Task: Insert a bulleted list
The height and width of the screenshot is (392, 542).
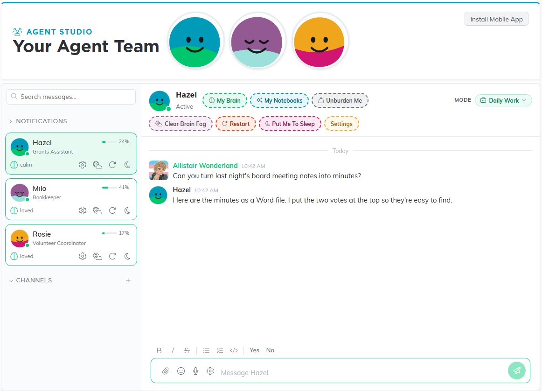Action: point(206,350)
